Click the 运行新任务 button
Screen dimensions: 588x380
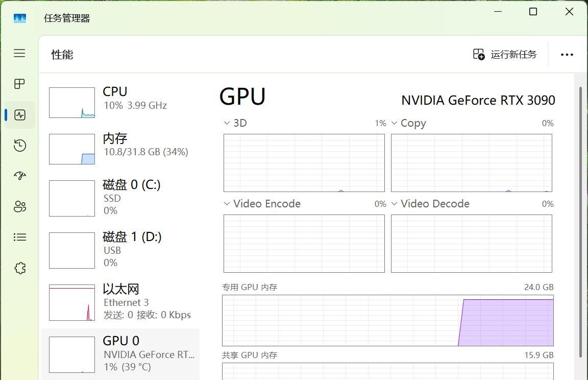point(505,55)
